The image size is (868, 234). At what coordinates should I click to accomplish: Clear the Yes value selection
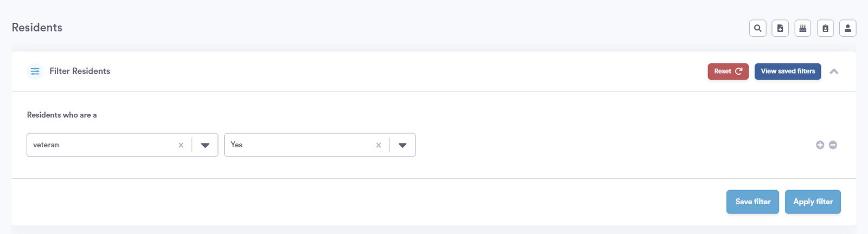coord(379,145)
